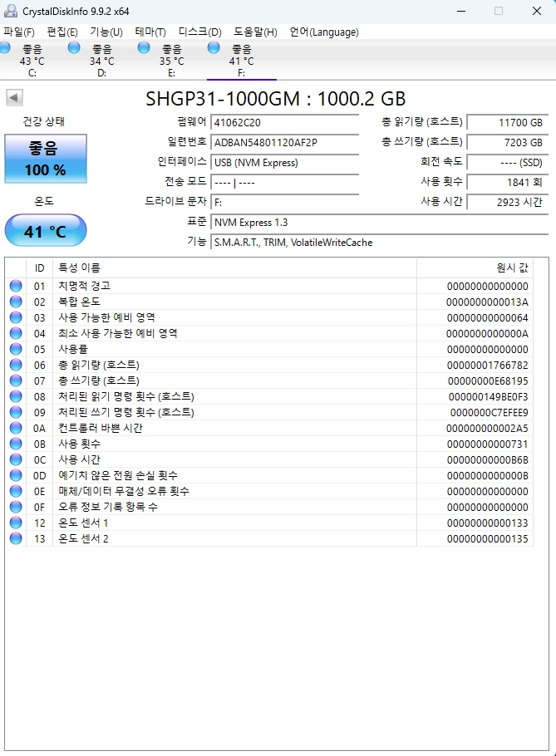Click raw value 0000000000013A
Image resolution: width=556 pixels, height=756 pixels.
click(487, 302)
